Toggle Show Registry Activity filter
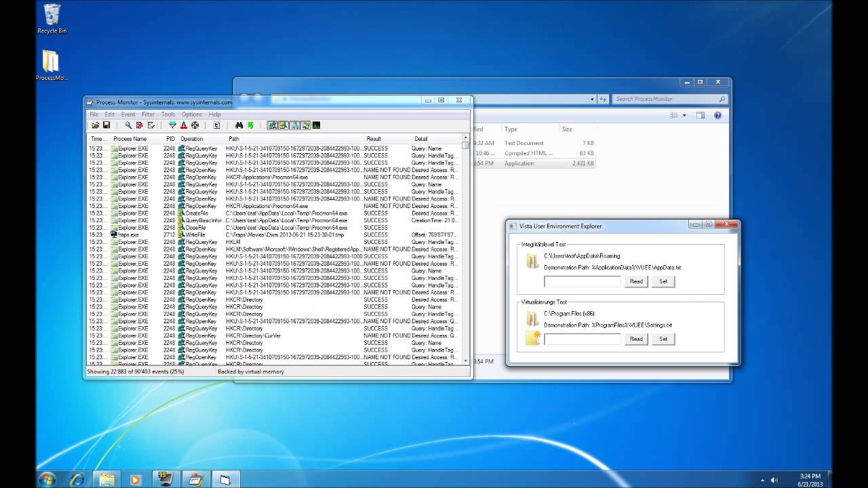Screen dimensions: 868x488 pyautogui.click(x=272, y=125)
